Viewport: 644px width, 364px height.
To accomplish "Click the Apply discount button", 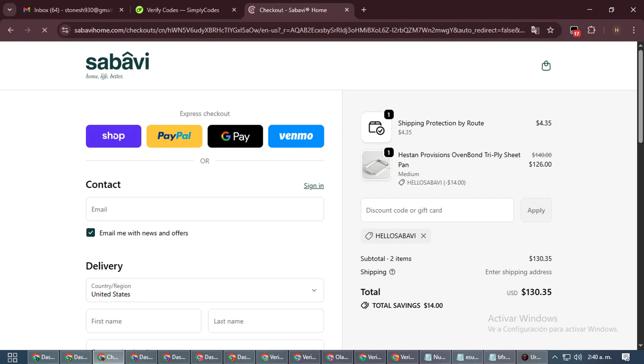I will pyautogui.click(x=536, y=210).
